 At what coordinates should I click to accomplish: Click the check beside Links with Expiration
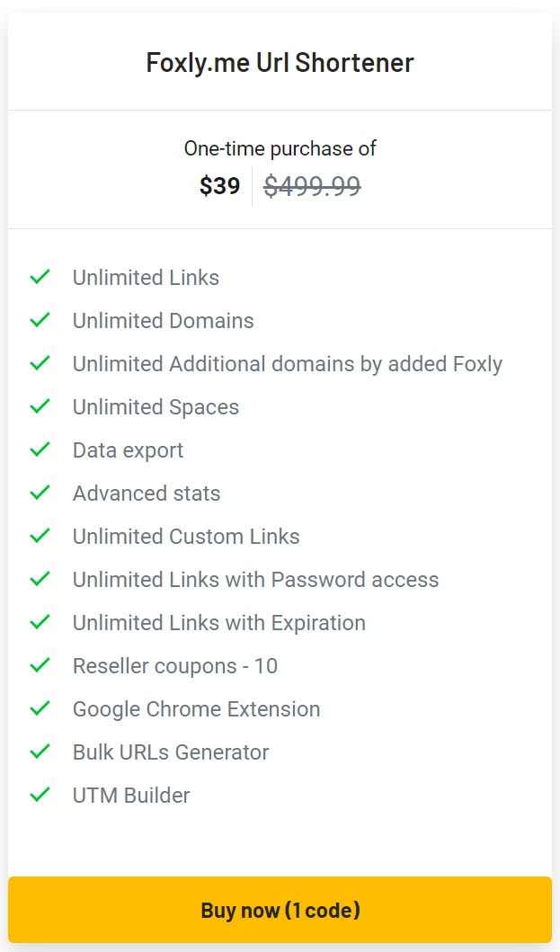tap(40, 622)
